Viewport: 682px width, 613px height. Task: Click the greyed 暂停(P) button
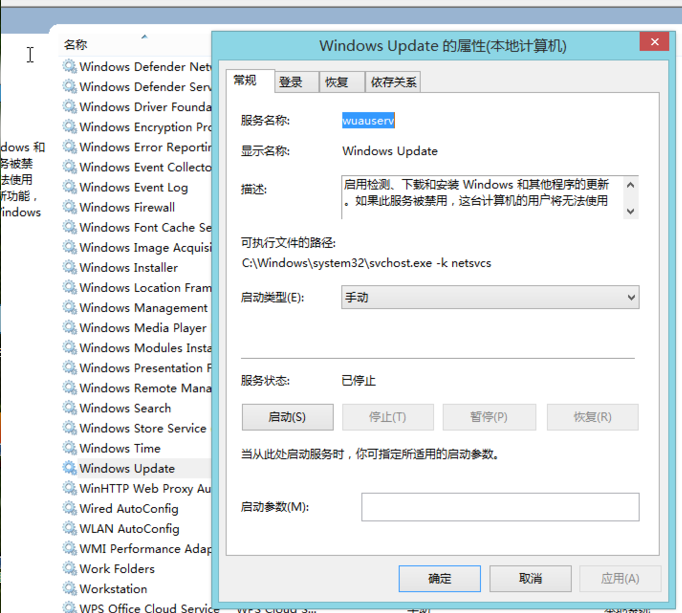click(489, 417)
